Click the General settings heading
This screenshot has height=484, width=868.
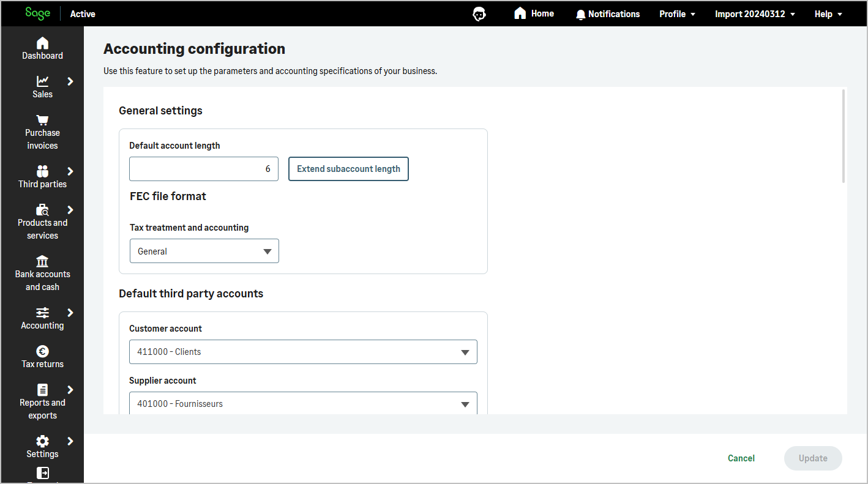click(x=160, y=111)
